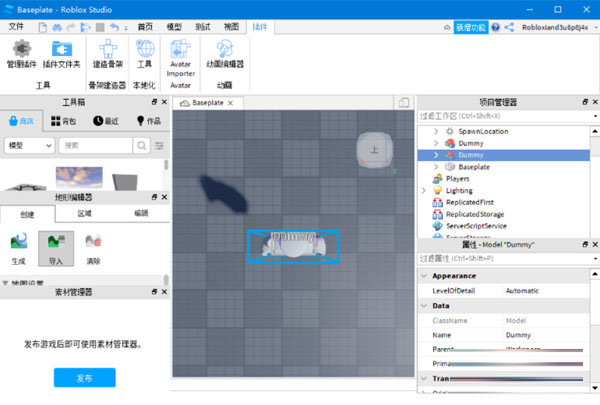
Task: Select the Generate (生成) terrain tool
Action: 18,249
